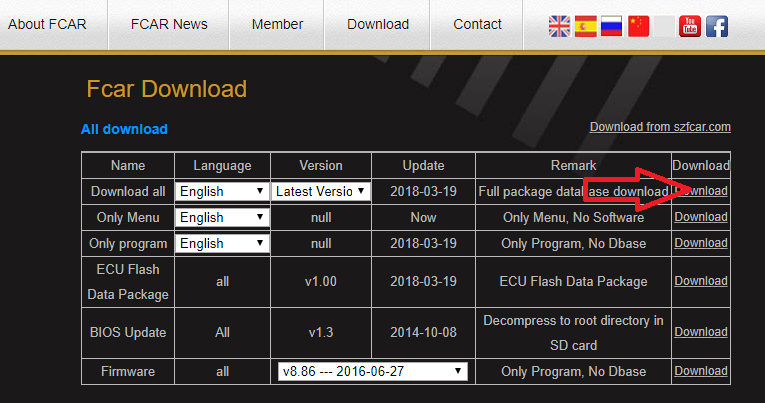
Task: Click the blank gray icon beside Chinese flag
Action: [x=664, y=26]
